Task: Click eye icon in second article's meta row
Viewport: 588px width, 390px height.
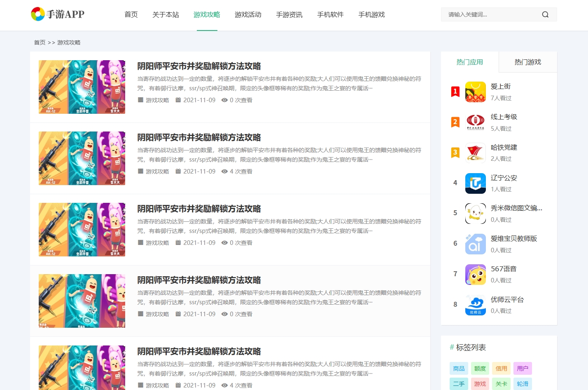Action: 224,171
